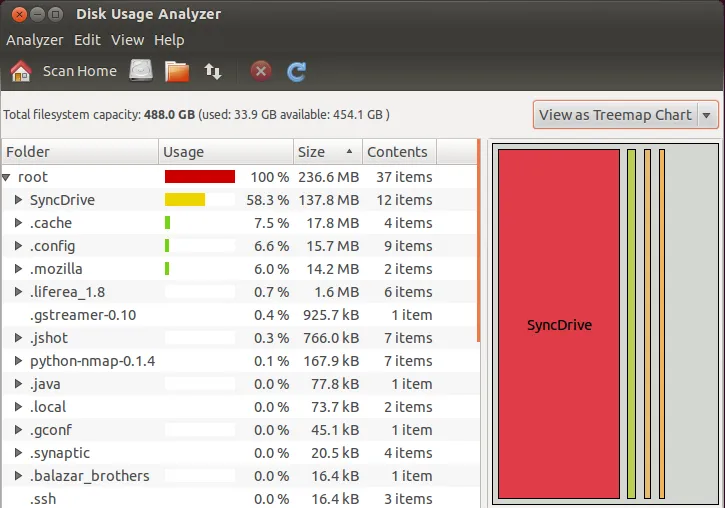
Task: Collapse the root folder tree
Action: pos(8,177)
